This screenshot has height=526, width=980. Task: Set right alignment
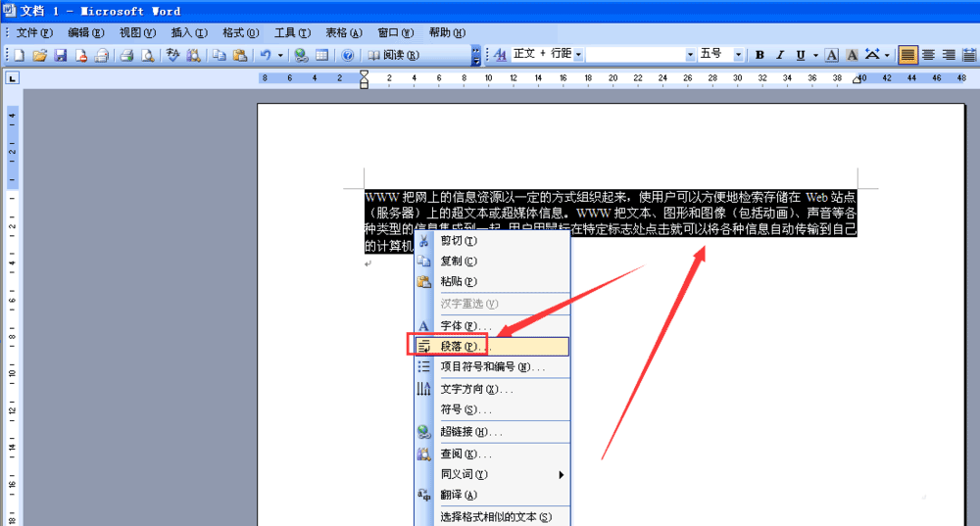(949, 55)
